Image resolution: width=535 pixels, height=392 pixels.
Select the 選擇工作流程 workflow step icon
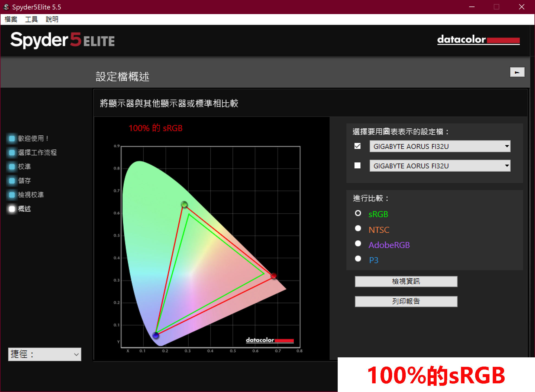pyautogui.click(x=12, y=152)
